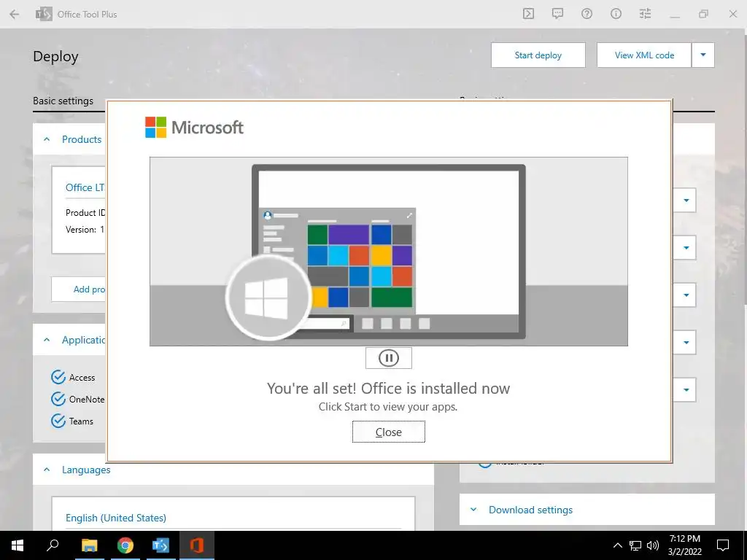Click the Windows logo circle in illustration
The height and width of the screenshot is (560, 747).
point(268,297)
